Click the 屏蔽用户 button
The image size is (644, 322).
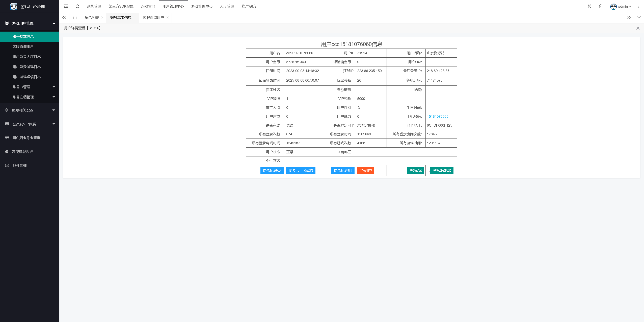[365, 170]
